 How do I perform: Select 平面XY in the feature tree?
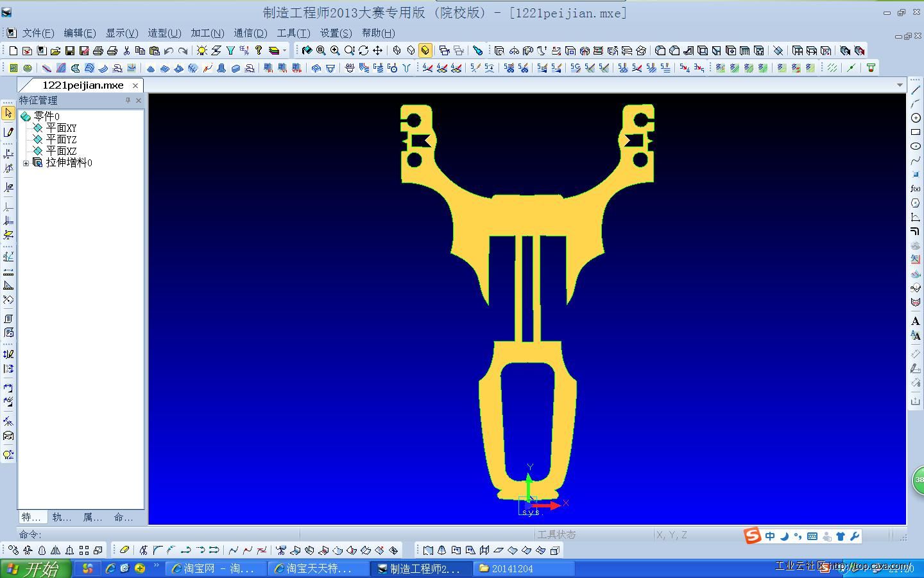61,128
